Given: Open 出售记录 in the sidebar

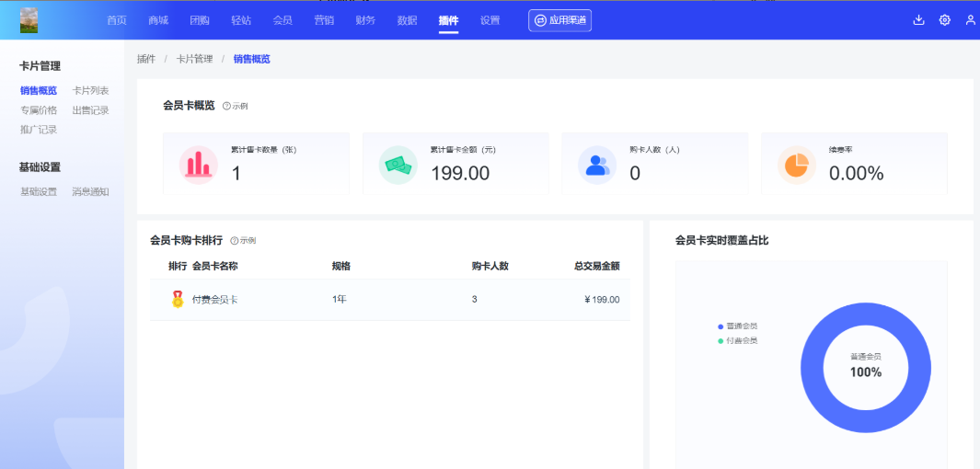Looking at the screenshot, I should (x=90, y=110).
